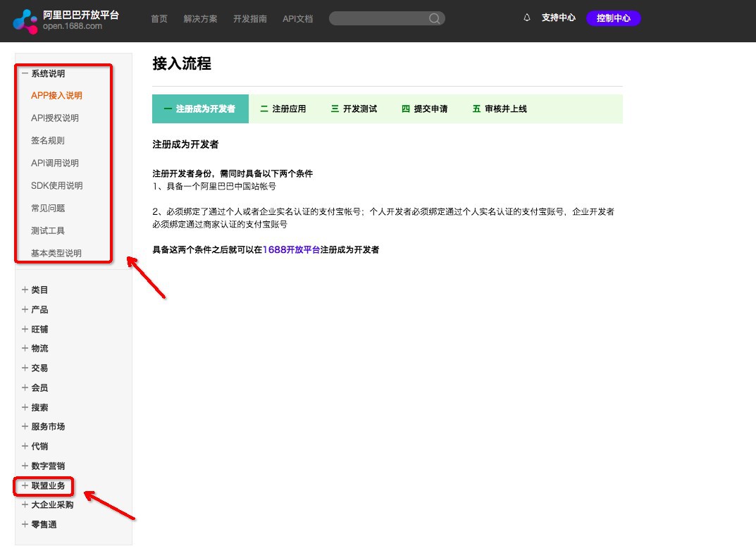Open 常见问题 in sidebar
The image size is (756, 558).
(x=48, y=208)
